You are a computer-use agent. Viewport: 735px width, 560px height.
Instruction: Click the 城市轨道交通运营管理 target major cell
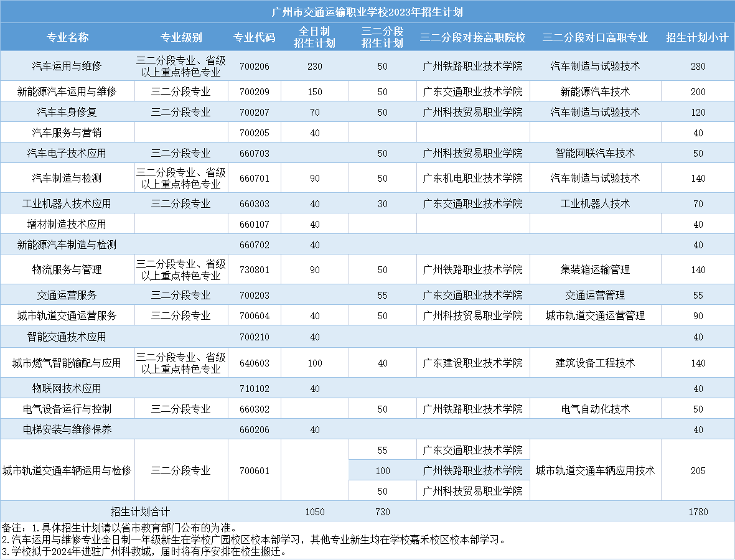coord(596,316)
